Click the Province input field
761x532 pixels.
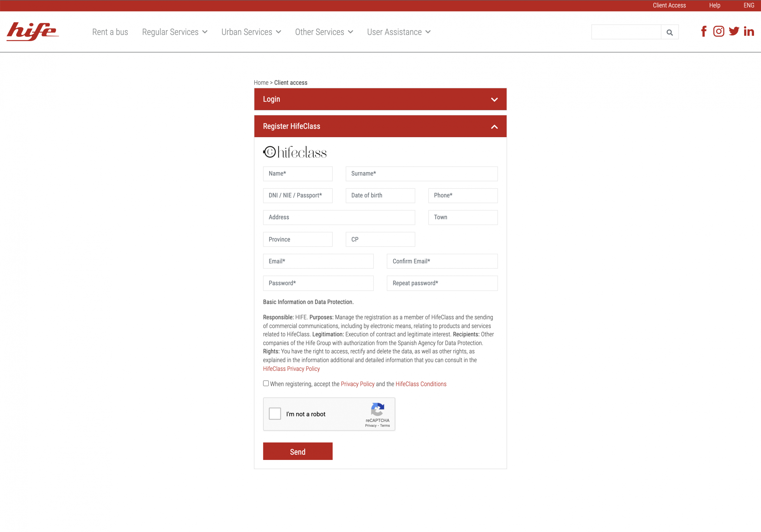[298, 239]
